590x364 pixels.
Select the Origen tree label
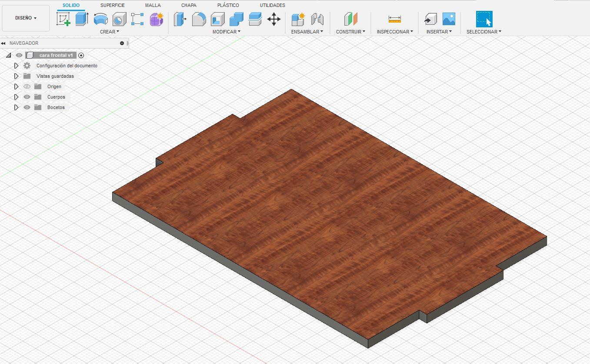pos(54,86)
